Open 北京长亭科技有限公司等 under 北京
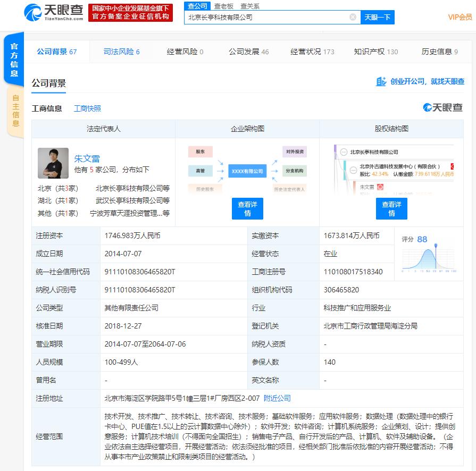Viewport: 476px width, 471px height. (x=132, y=188)
